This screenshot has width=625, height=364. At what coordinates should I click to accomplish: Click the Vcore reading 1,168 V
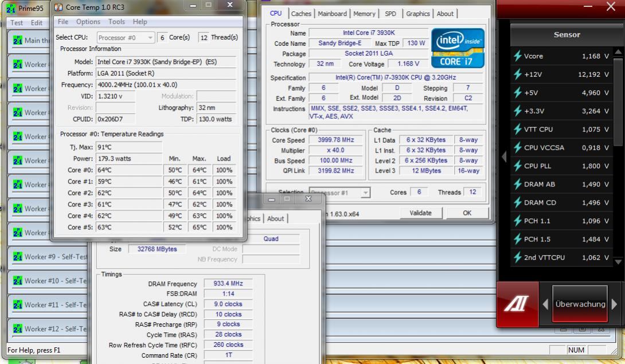(x=595, y=56)
